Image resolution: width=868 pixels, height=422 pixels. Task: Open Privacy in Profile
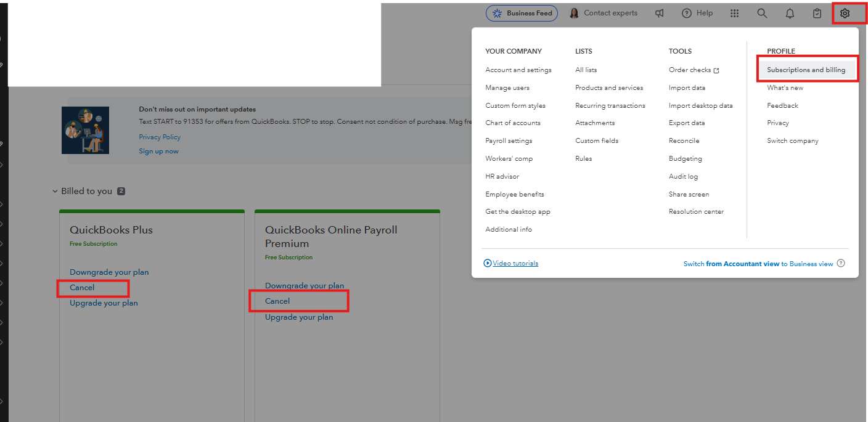pyautogui.click(x=778, y=123)
